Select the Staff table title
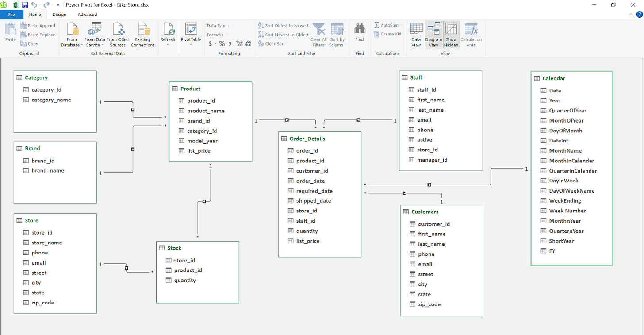The width and height of the screenshot is (644, 335). click(x=416, y=77)
